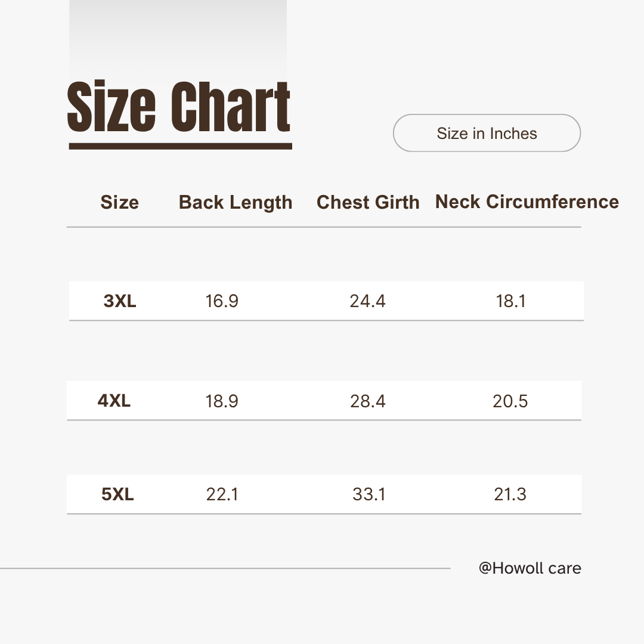Click the brown underline below the title
This screenshot has height=644, width=644.
pyautogui.click(x=180, y=146)
